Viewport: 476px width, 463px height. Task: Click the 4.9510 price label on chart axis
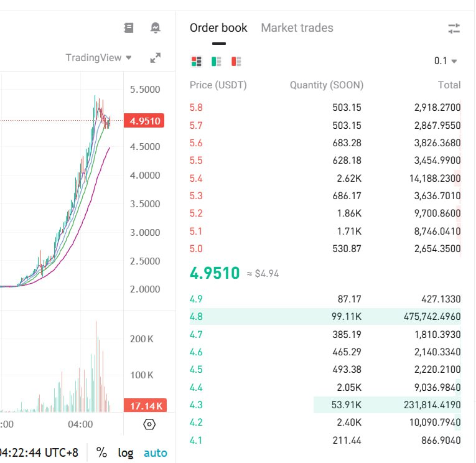(144, 121)
